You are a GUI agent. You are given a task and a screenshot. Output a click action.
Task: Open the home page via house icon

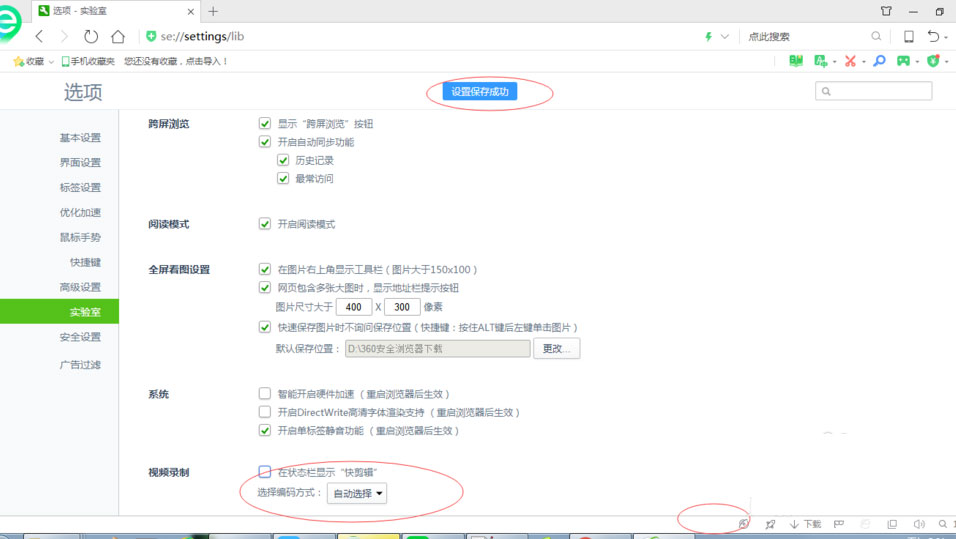tap(118, 37)
